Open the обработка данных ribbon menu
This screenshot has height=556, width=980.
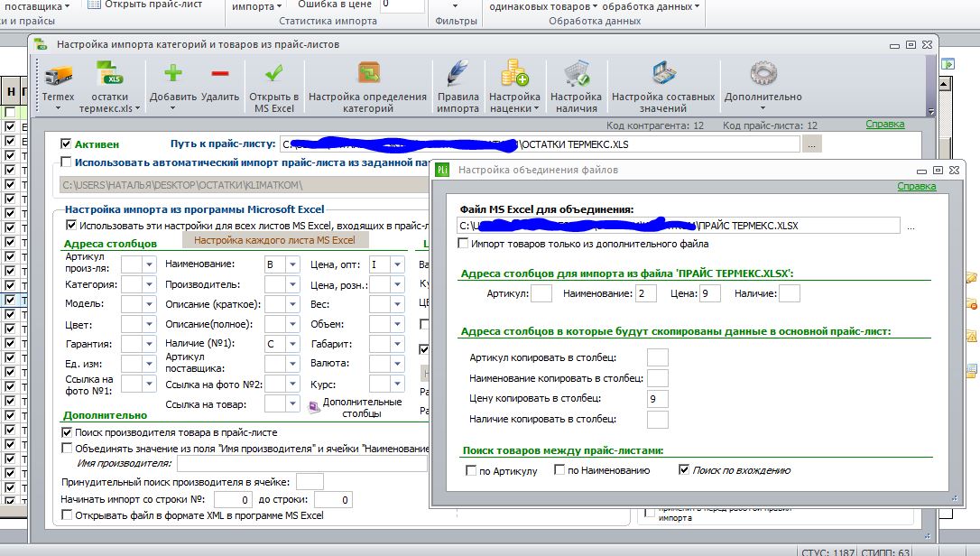(652, 6)
